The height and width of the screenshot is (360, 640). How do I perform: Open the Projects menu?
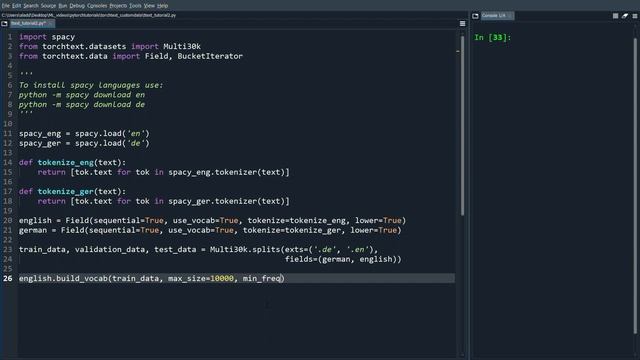(118, 6)
